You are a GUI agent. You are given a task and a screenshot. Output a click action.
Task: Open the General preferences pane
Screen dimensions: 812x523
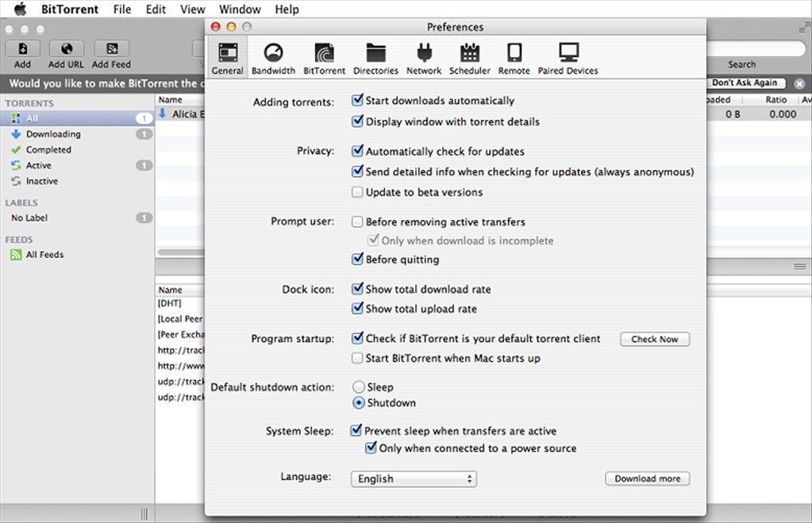(x=227, y=59)
